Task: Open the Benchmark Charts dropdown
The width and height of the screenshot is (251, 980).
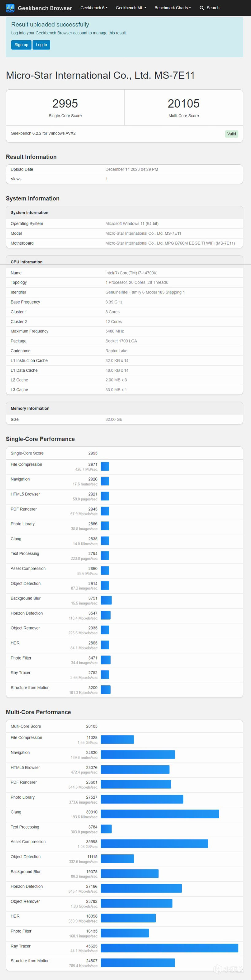Action: 173,8
